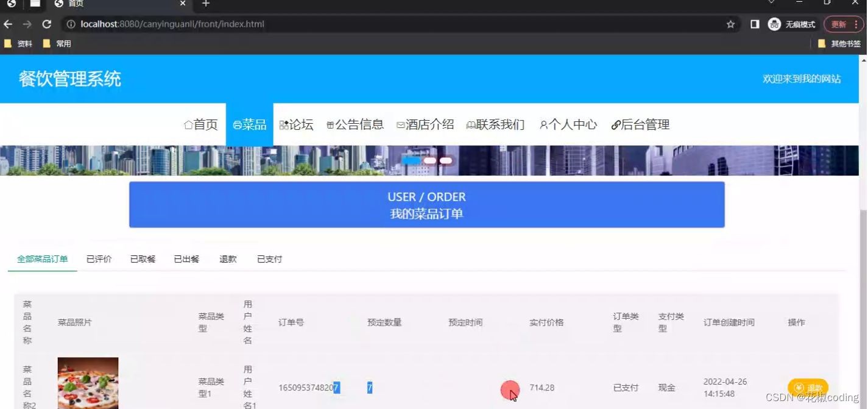Click the browser forward arrow
The image size is (868, 409).
pyautogui.click(x=27, y=24)
